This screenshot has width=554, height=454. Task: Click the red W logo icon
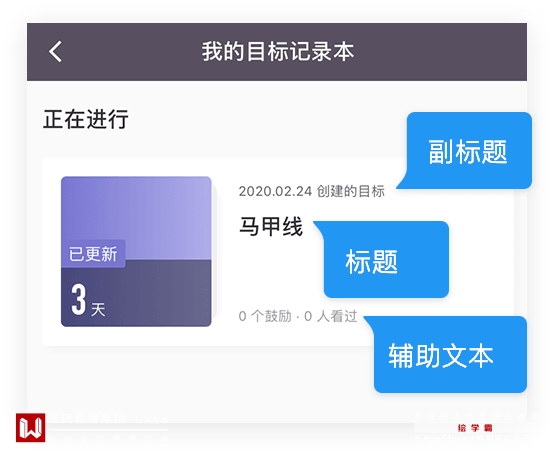tap(30, 428)
